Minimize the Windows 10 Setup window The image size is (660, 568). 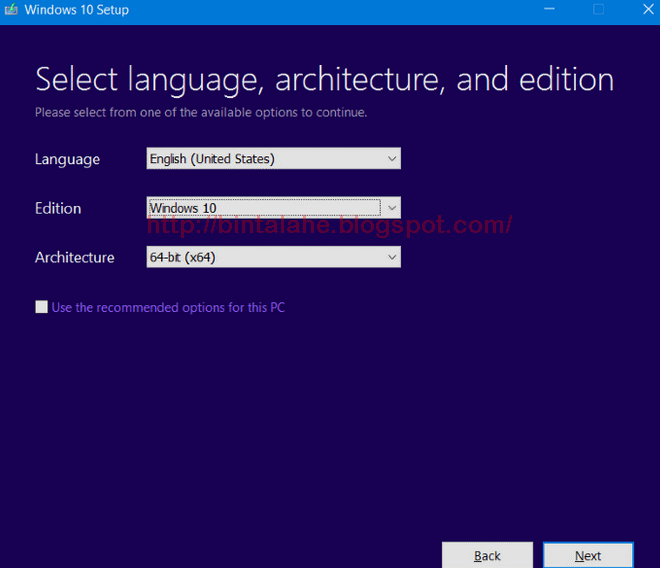[x=549, y=9]
